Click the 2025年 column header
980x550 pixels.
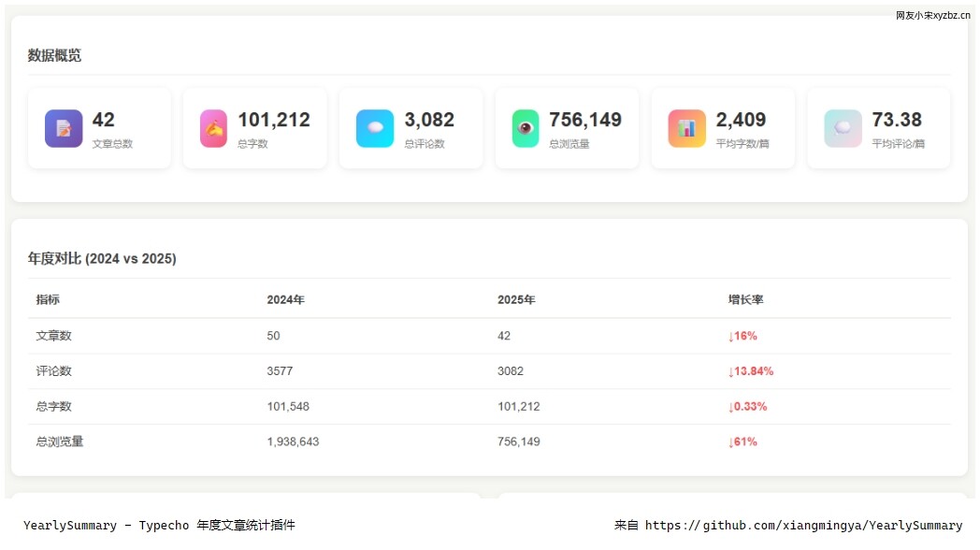click(x=516, y=300)
